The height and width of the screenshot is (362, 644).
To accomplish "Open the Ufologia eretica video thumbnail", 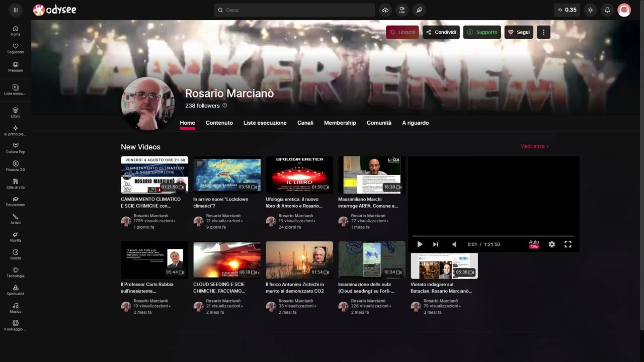I will pos(299,175).
